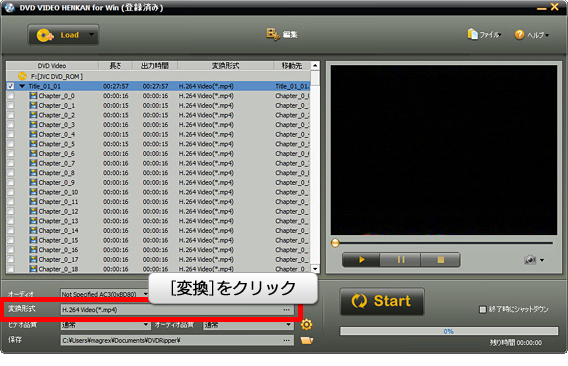Viewport: 568px width, 366px height.
Task: Open the ファイル file menu
Action: pos(484,34)
